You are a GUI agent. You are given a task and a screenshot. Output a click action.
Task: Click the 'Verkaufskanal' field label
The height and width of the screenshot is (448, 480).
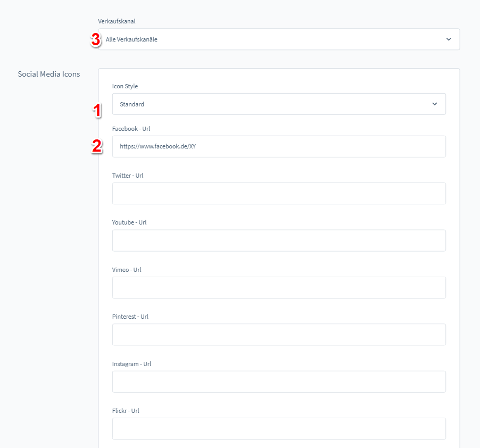click(x=117, y=21)
